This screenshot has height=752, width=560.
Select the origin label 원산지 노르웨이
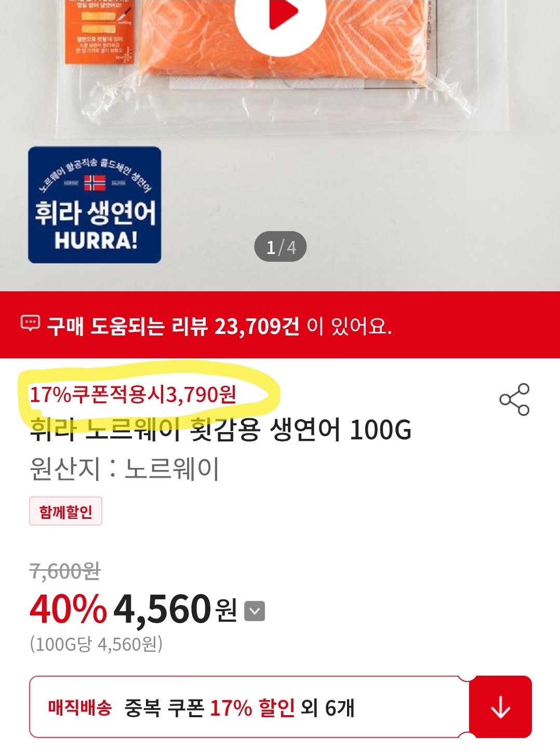pos(124,468)
